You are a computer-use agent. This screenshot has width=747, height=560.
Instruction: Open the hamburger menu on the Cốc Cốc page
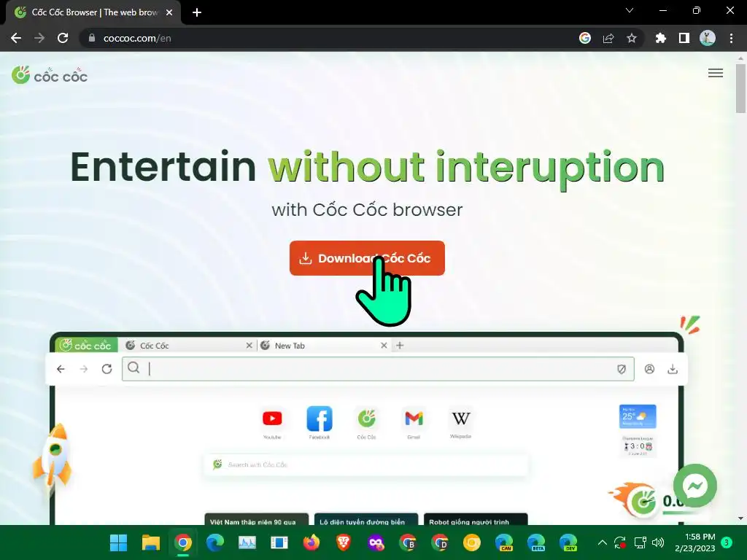click(x=715, y=73)
